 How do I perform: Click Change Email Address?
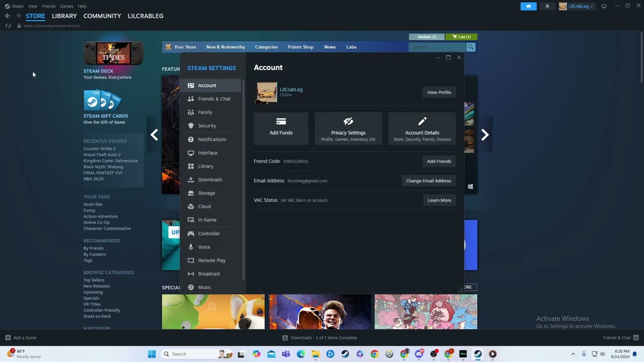[428, 180]
